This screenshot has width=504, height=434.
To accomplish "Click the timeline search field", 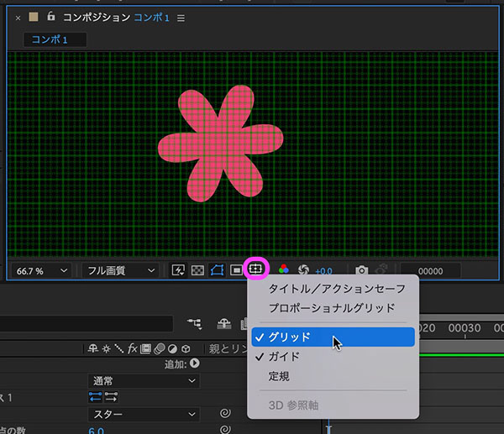I will pyautogui.click(x=87, y=324).
